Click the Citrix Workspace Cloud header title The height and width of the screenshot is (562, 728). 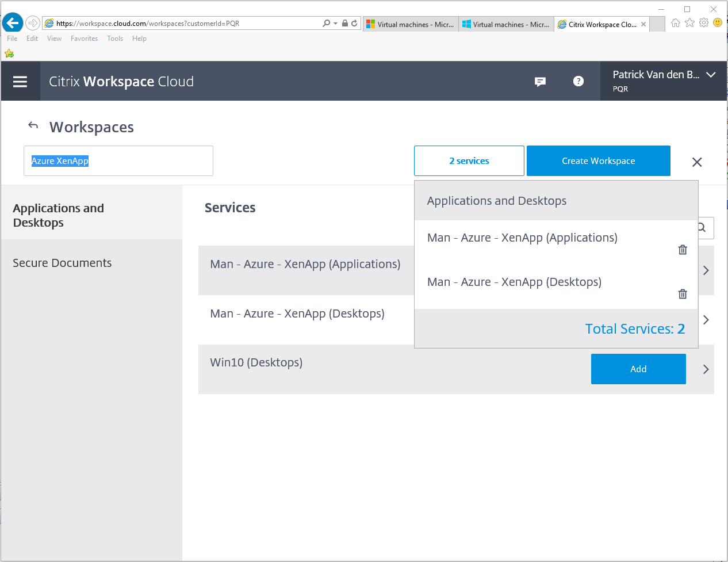coord(121,82)
